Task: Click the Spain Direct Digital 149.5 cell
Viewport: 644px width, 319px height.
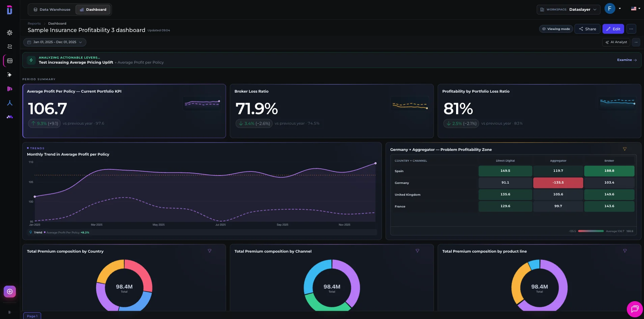Action: coord(505,171)
